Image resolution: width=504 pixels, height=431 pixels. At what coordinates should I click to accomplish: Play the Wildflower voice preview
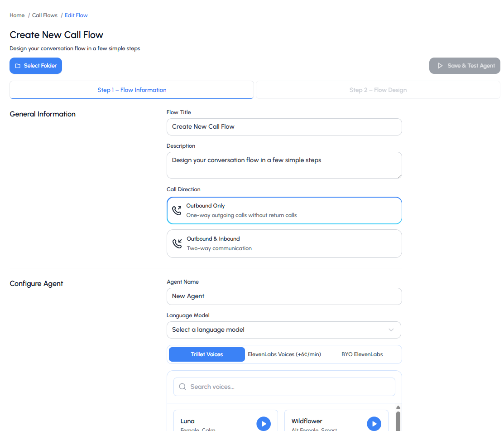(x=374, y=424)
